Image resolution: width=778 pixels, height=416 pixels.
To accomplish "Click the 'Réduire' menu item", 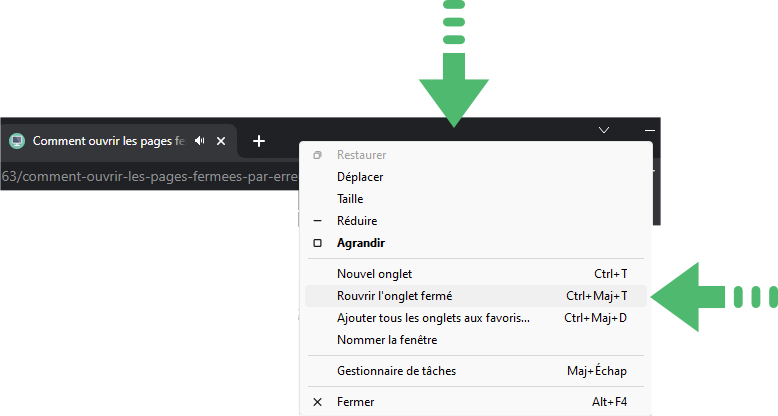I will (x=475, y=220).
